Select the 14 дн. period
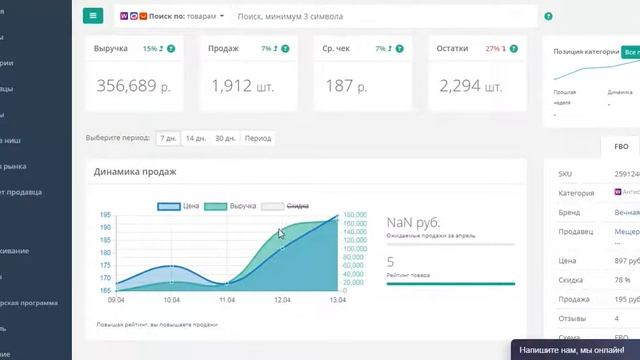 point(196,138)
